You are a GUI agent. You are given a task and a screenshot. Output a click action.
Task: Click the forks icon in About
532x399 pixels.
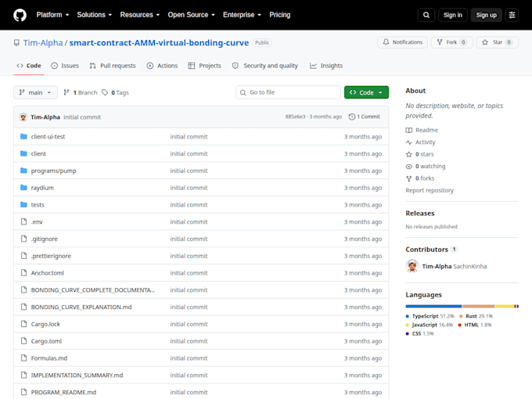coord(409,178)
